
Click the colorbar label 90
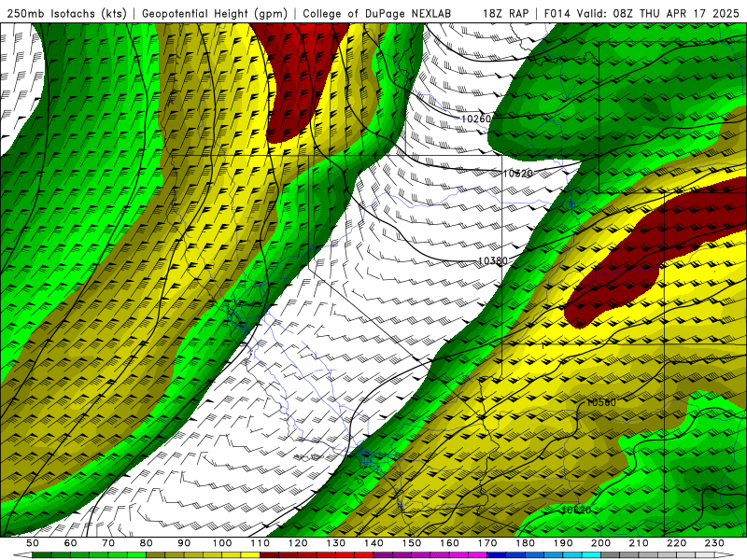pos(184,543)
